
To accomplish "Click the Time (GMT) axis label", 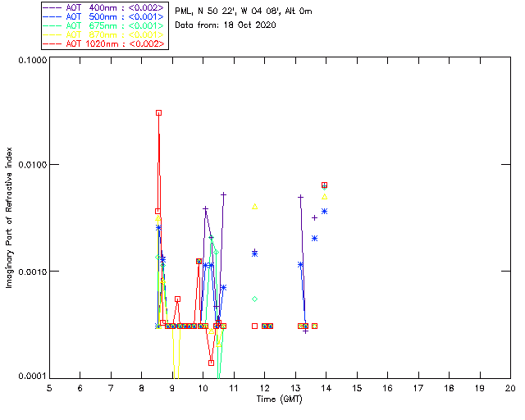I will coord(280,399).
